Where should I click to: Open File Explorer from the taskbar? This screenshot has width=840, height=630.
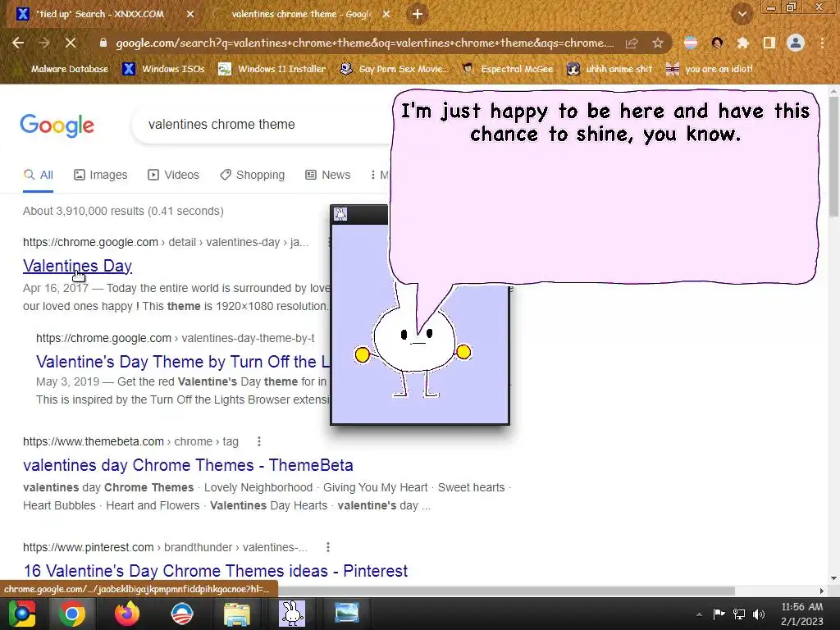(237, 614)
